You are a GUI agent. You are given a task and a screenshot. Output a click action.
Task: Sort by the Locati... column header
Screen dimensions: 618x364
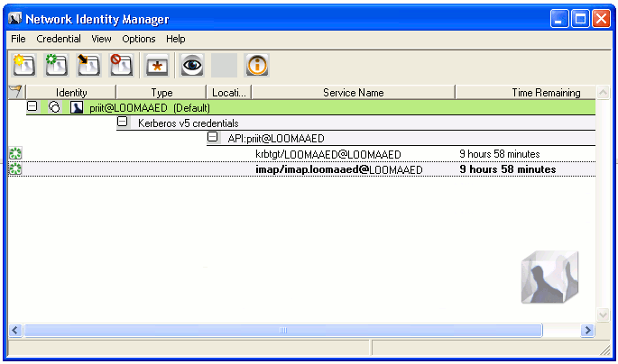(229, 92)
